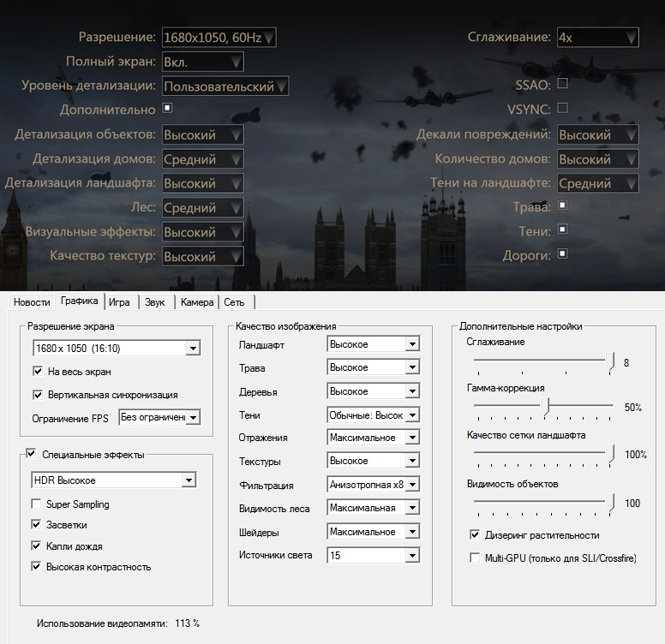Open the Тени Обычные dropdown

[x=374, y=415]
